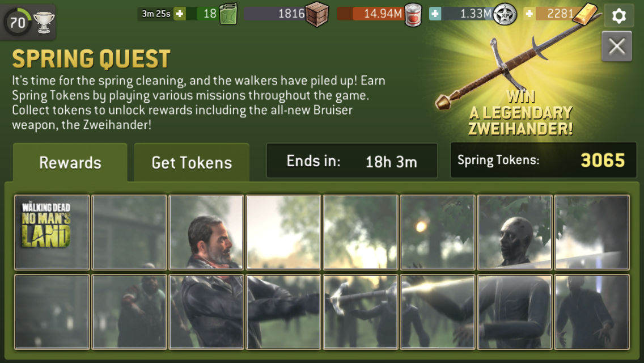Close the Spring Quest window

pos(616,47)
